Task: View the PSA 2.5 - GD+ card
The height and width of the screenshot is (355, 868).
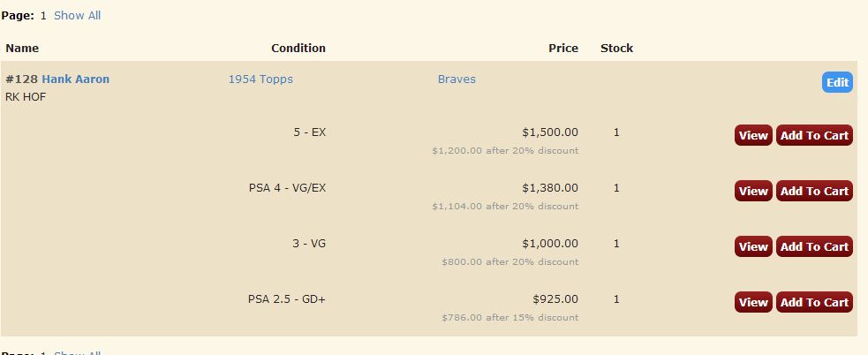Action: tap(753, 302)
